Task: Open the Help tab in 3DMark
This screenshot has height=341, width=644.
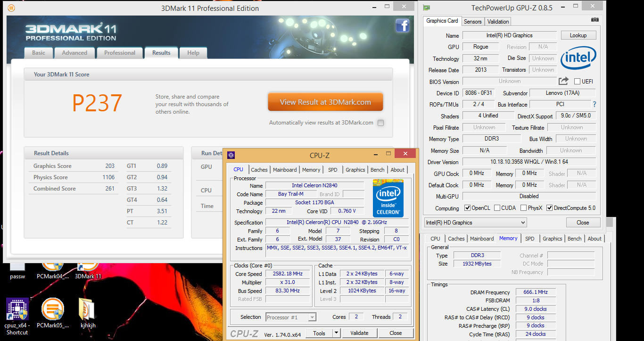Action: pyautogui.click(x=193, y=53)
